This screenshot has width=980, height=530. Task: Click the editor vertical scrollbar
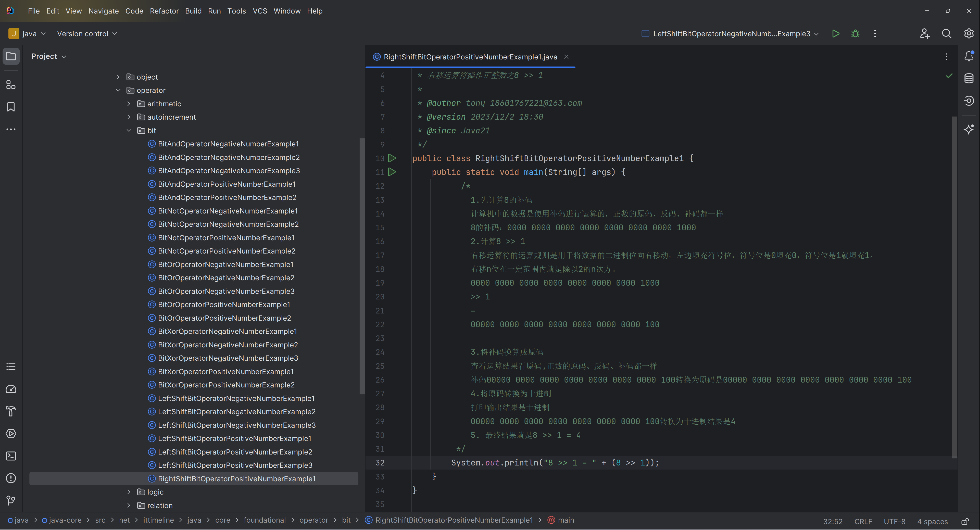coord(954,287)
